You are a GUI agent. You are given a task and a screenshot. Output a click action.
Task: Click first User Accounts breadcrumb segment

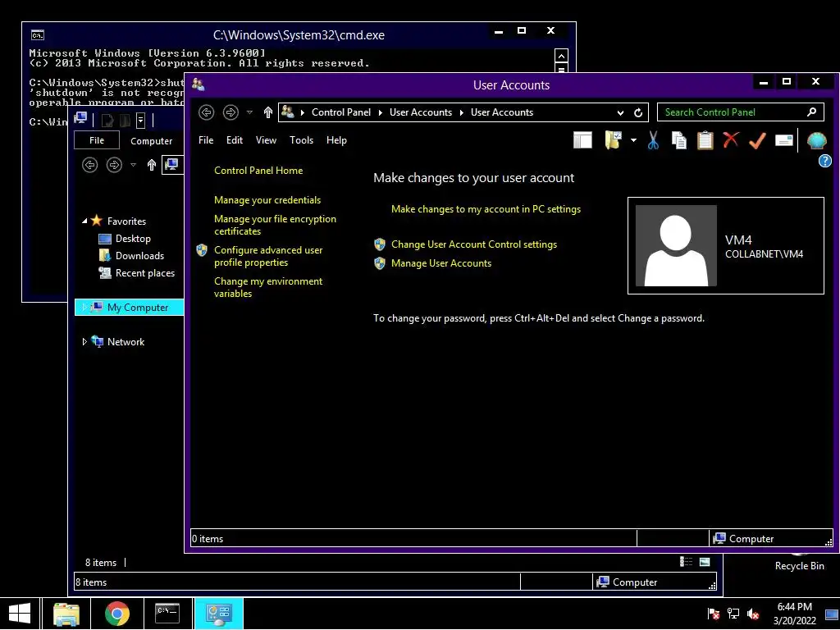pyautogui.click(x=421, y=112)
